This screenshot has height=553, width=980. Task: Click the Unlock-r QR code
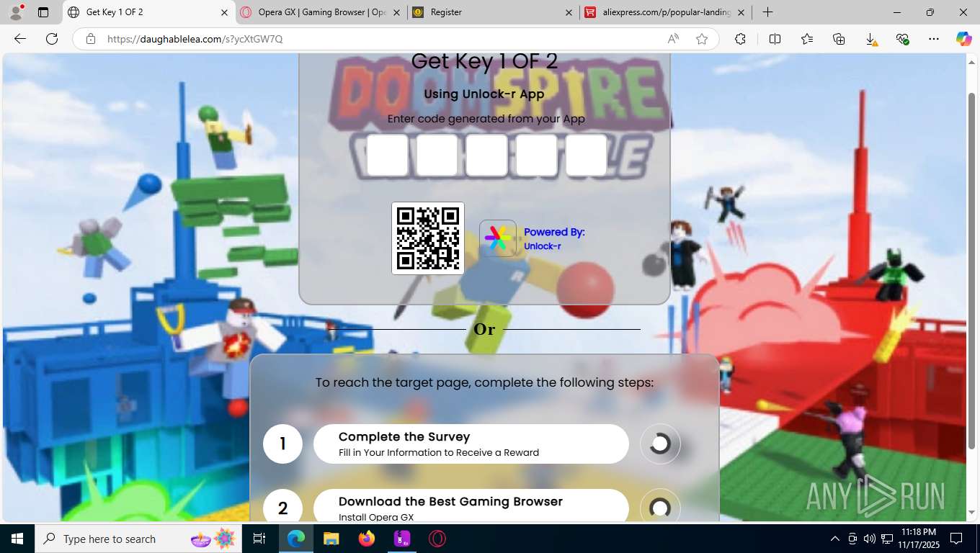click(x=428, y=238)
